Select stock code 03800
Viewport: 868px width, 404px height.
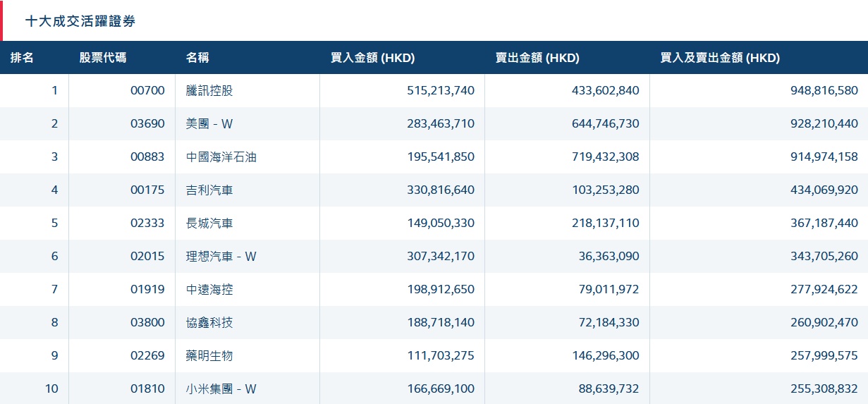(x=147, y=322)
